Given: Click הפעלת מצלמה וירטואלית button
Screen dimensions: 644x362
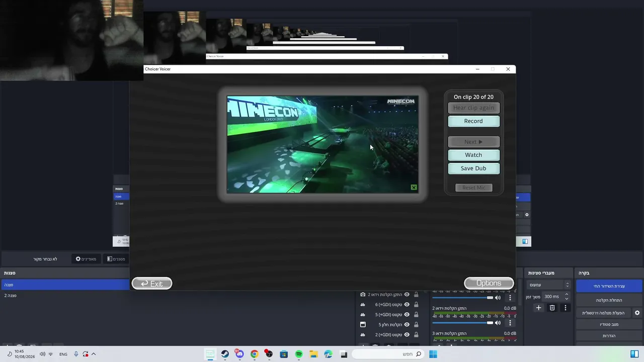Looking at the screenshot, I should (603, 313).
